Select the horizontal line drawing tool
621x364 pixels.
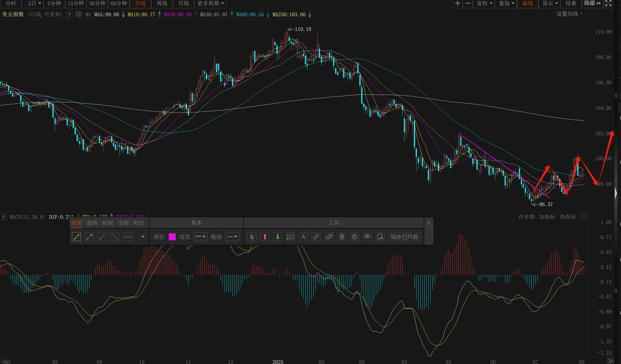(x=128, y=237)
